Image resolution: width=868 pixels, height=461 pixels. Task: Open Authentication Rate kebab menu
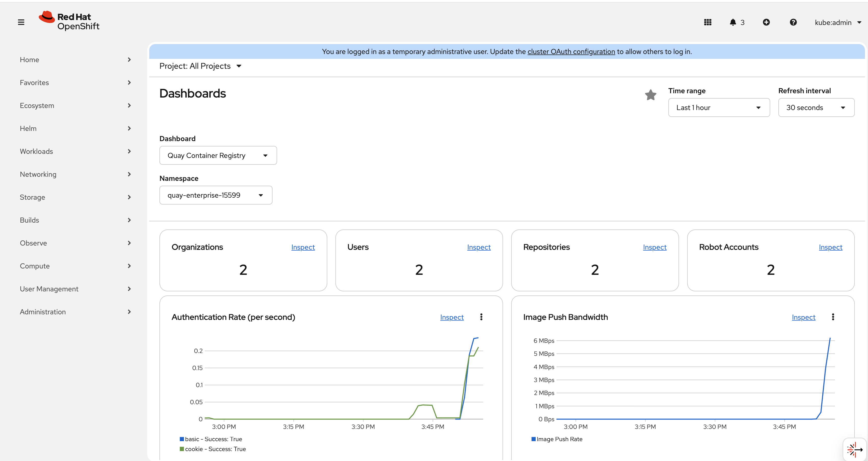[481, 317]
